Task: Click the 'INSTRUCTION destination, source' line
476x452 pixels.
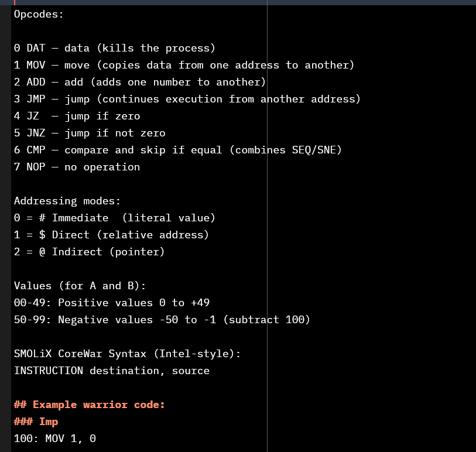Action: [112, 371]
